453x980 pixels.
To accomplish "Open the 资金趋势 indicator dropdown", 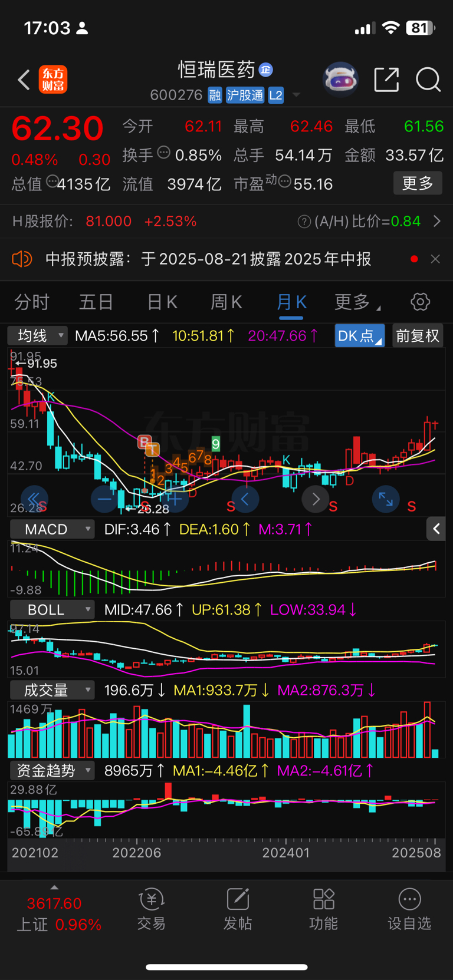I will (52, 770).
